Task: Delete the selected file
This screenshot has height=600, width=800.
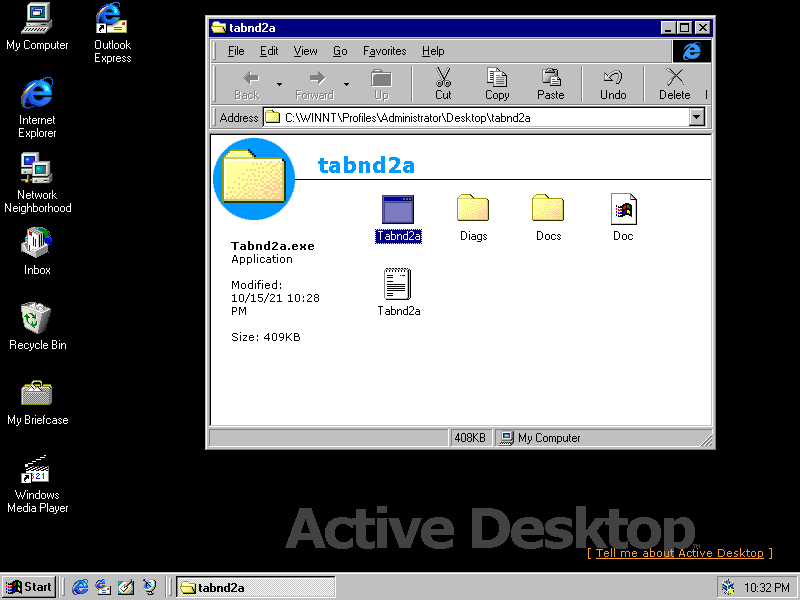Action: (674, 84)
